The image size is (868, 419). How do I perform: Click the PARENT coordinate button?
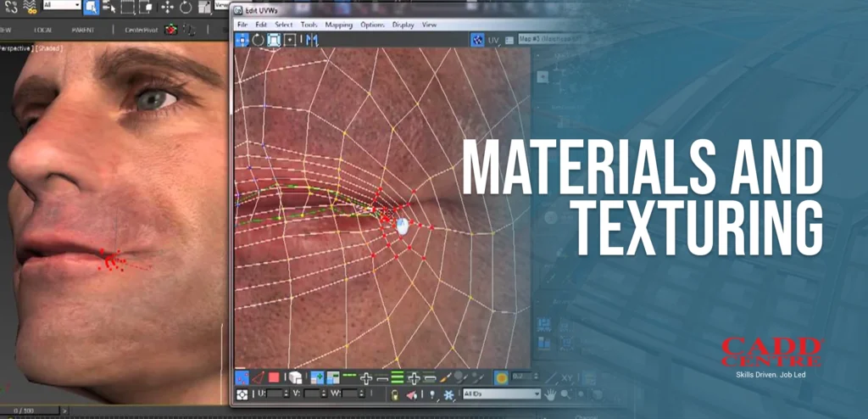pyautogui.click(x=82, y=29)
